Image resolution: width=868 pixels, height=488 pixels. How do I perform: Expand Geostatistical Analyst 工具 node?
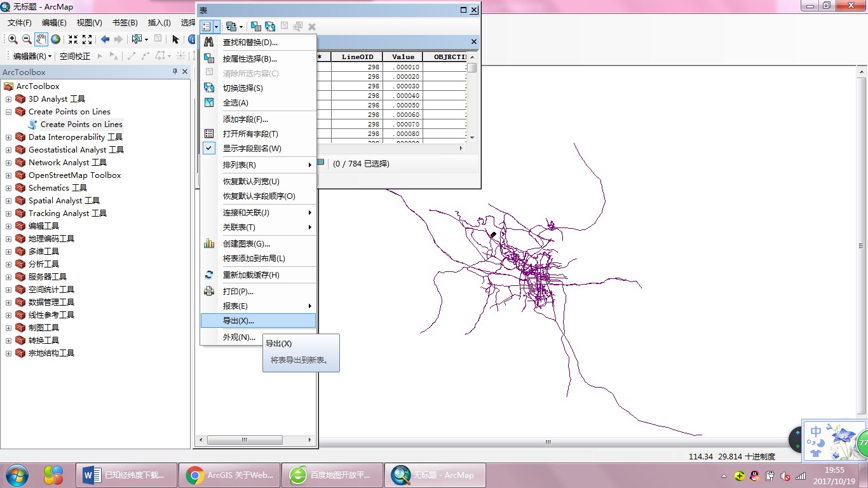[8, 150]
